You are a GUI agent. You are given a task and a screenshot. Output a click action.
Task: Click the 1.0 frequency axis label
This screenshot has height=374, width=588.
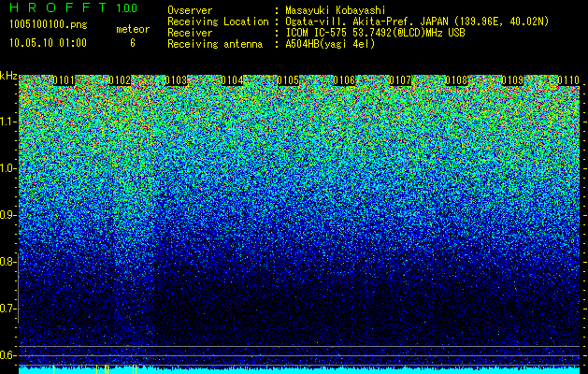coord(8,169)
